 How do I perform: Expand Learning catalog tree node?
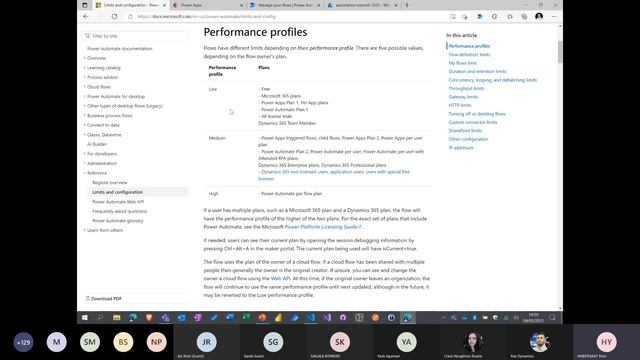[84, 68]
